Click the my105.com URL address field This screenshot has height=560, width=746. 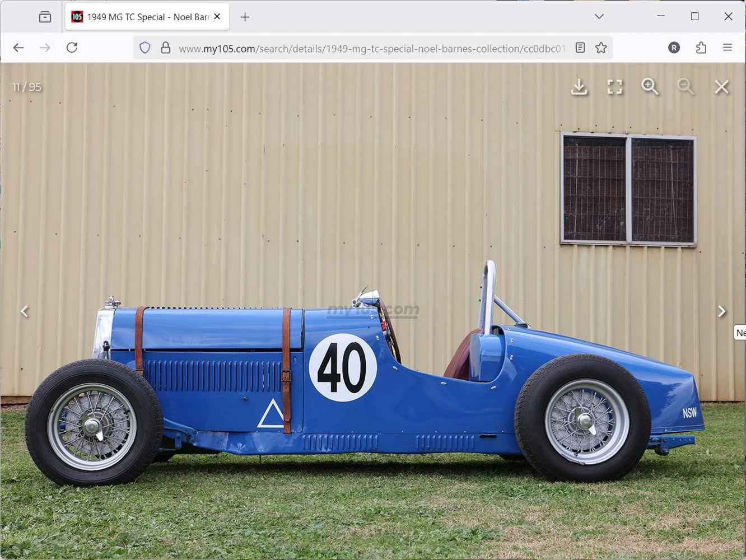coord(370,49)
